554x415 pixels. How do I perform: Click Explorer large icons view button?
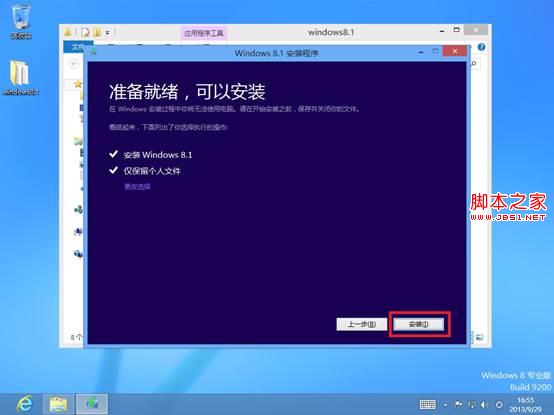point(479,337)
